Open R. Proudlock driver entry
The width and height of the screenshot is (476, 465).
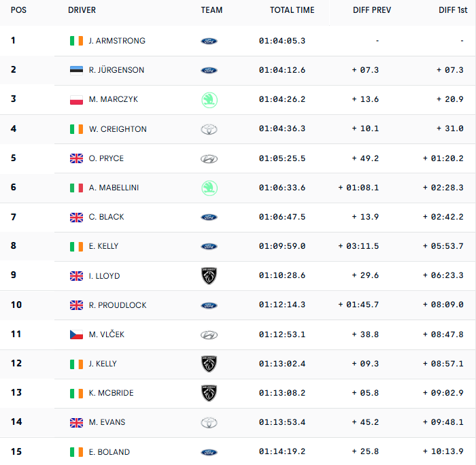point(118,305)
